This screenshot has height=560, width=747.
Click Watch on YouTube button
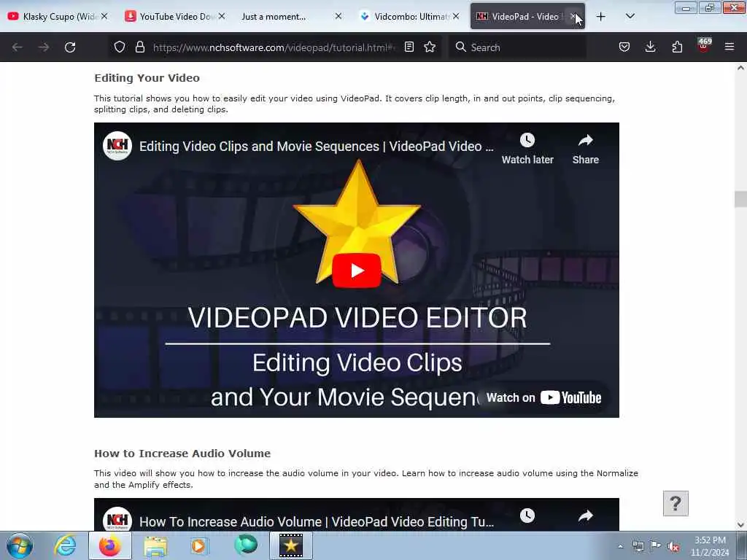pyautogui.click(x=543, y=397)
